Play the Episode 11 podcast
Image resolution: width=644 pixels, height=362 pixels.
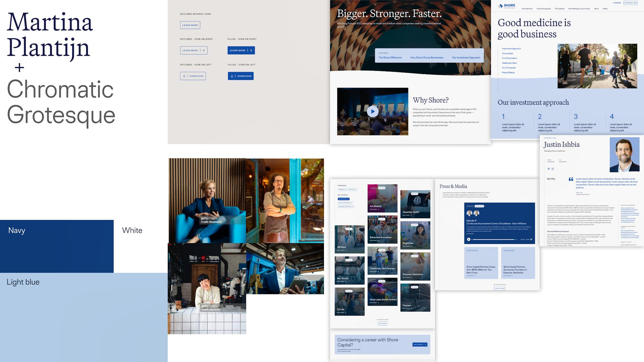click(468, 239)
